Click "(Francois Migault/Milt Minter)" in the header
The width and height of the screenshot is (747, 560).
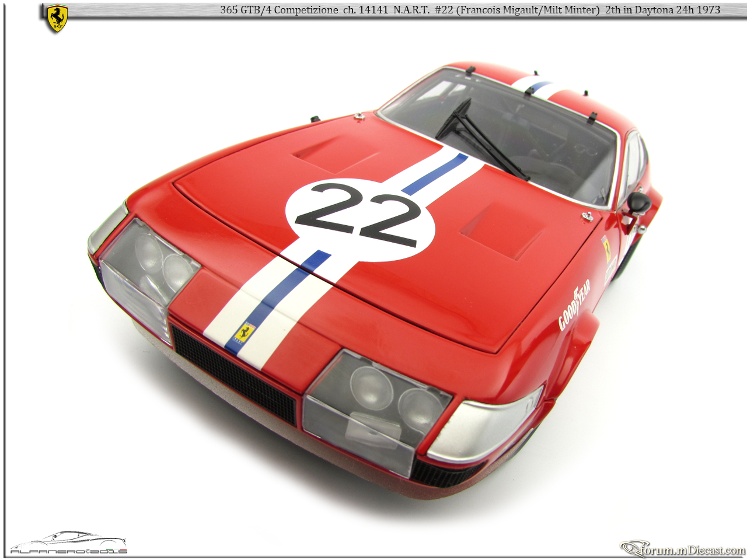pyautogui.click(x=528, y=10)
